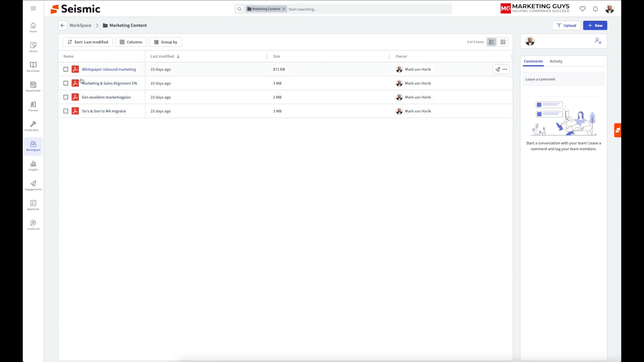644x362 pixels.
Task: Open the Group by dropdown
Action: [166, 42]
